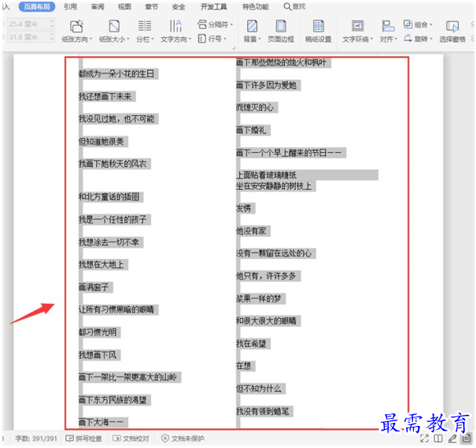The width and height of the screenshot is (476, 448).
Task: Click the line 浆果一样的梦
Action: coord(259,299)
